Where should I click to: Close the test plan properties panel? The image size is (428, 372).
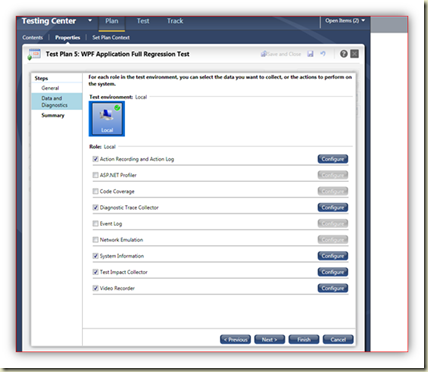pos(354,54)
